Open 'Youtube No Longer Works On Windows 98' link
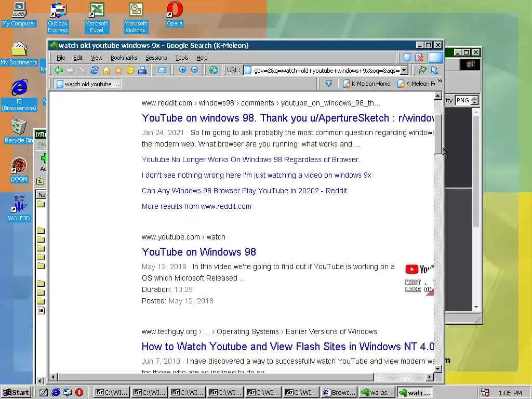This screenshot has width=532, height=399. click(x=251, y=159)
